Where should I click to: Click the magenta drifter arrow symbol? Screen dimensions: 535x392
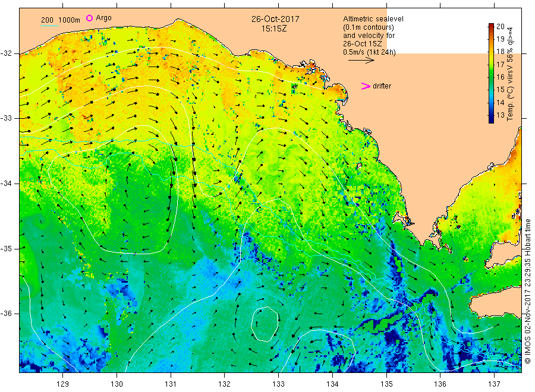366,86
